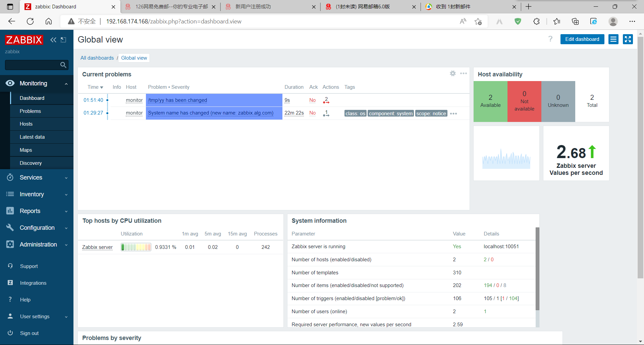Click the browser address bar URL
Viewport: 644px width, 345px height.
coord(174,21)
